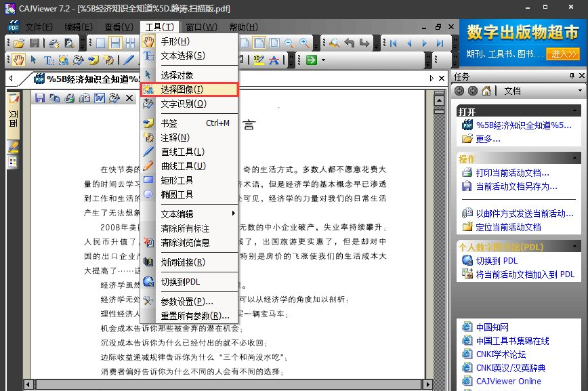The image size is (588, 391).
Task: Click the Zoom In magnifier icon
Action: pyautogui.click(x=304, y=43)
